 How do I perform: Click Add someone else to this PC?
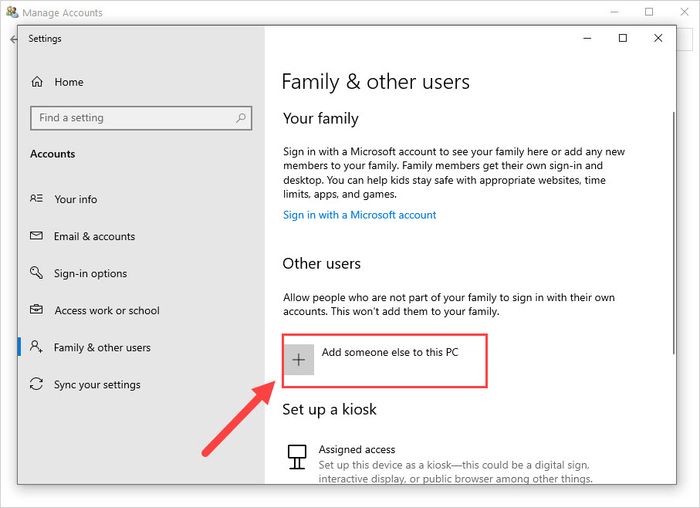coord(390,352)
